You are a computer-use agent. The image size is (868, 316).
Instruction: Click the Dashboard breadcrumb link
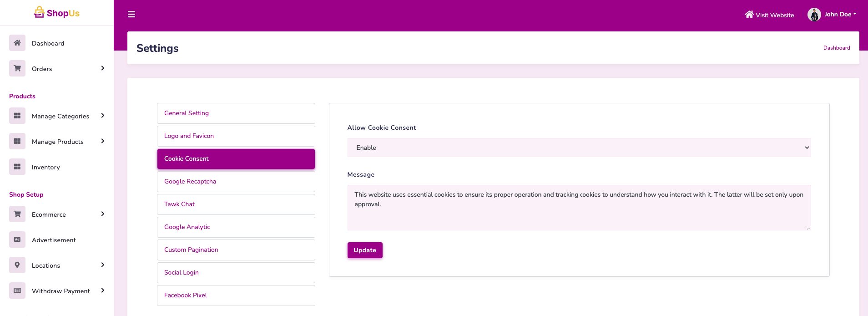[x=836, y=48]
